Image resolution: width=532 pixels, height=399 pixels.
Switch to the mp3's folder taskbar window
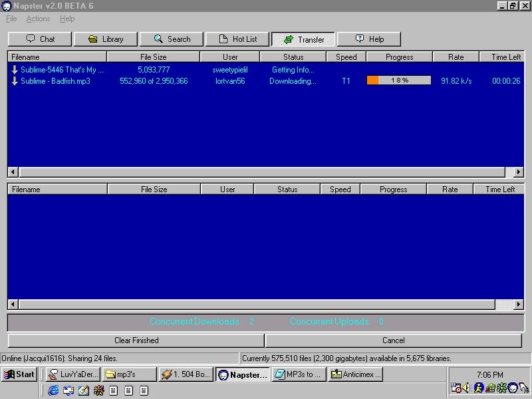coord(130,374)
